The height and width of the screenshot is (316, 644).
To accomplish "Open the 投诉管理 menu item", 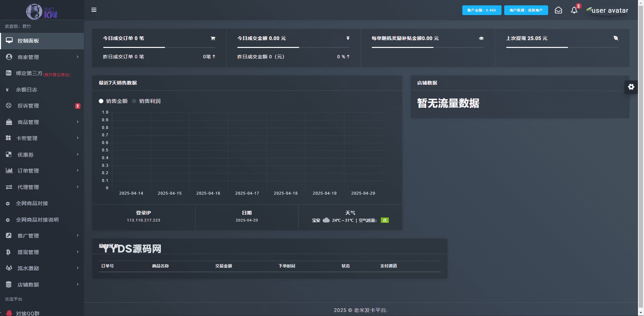I will 42,106.
